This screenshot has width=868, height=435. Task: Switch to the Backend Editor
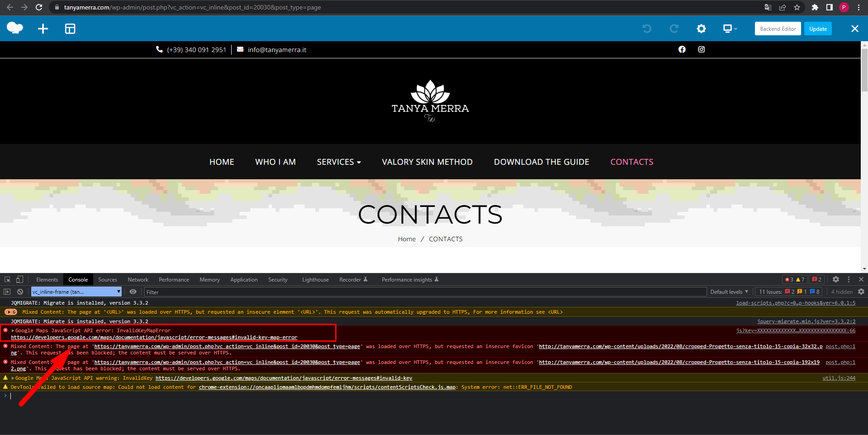(778, 29)
